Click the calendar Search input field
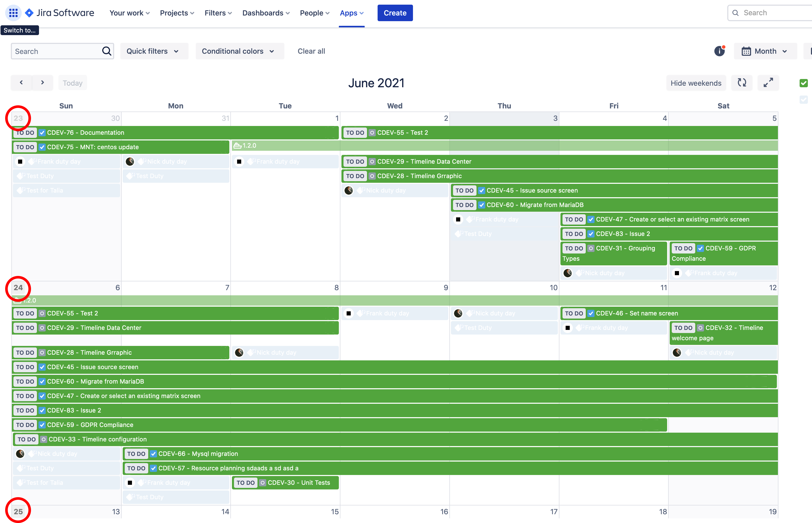This screenshot has height=523, width=812. 56,51
